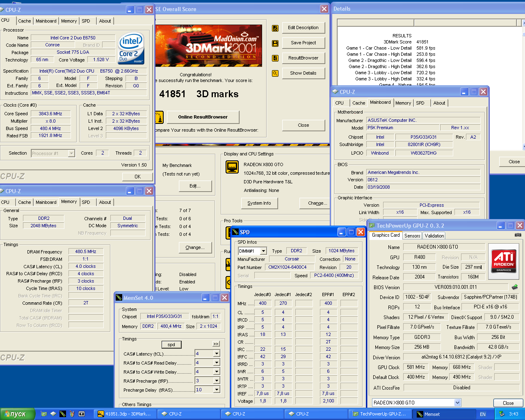Viewport: 525px width, 420px height.
Task: Select the 41851.3dp 3DMark taskbar item
Action: 125,414
